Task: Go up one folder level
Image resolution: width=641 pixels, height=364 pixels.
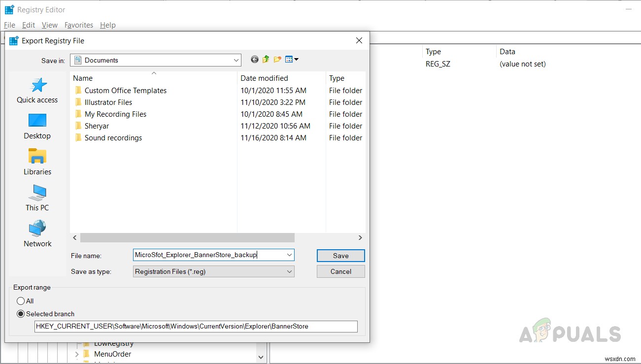Action: point(266,60)
